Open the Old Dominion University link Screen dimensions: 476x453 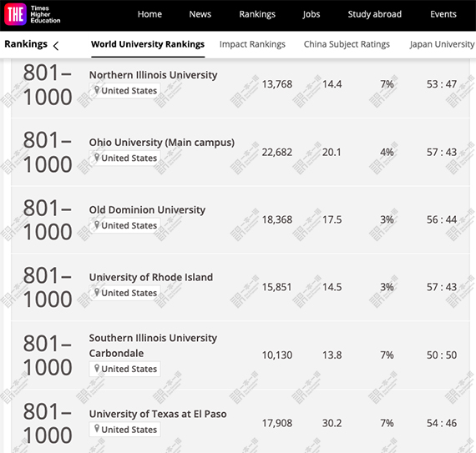147,210
